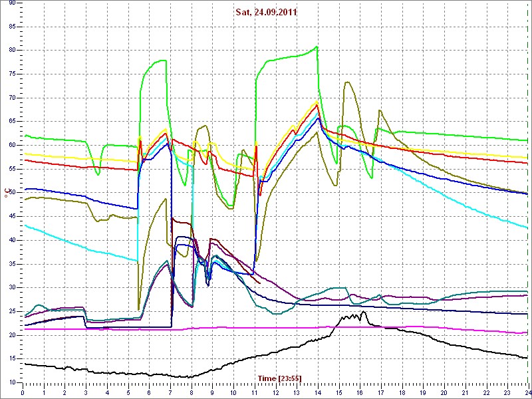Viewport: 532px width, 399px height.
Task: Select the 90 label on the temperature axis
Action: click(11, 3)
